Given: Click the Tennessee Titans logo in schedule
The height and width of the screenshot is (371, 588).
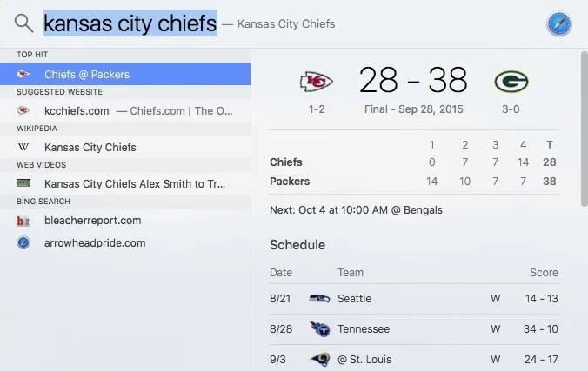Looking at the screenshot, I should (320, 328).
